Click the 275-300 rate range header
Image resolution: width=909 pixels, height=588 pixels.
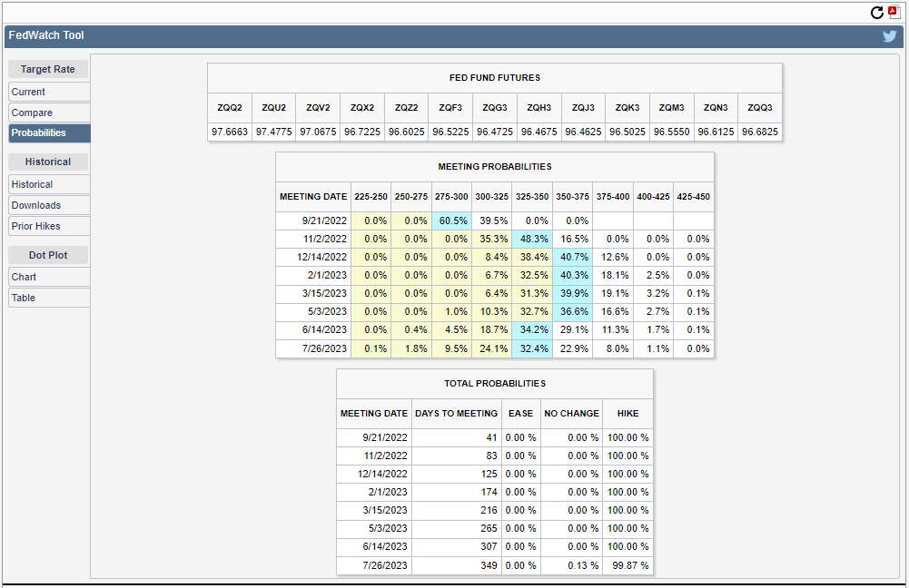(x=451, y=197)
